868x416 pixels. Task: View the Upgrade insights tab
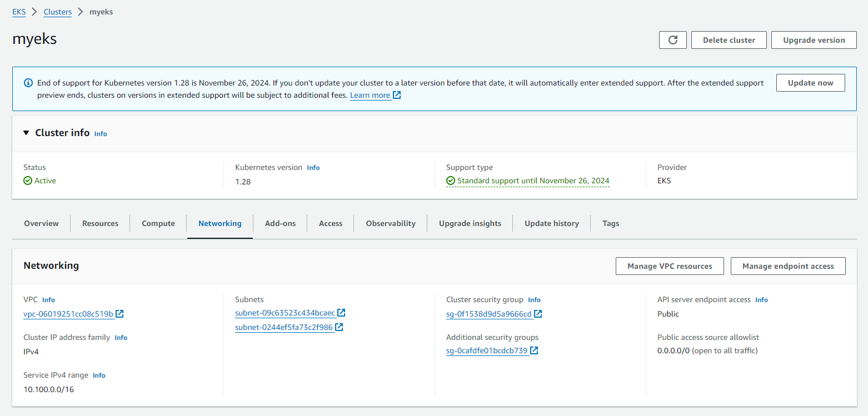coord(470,223)
